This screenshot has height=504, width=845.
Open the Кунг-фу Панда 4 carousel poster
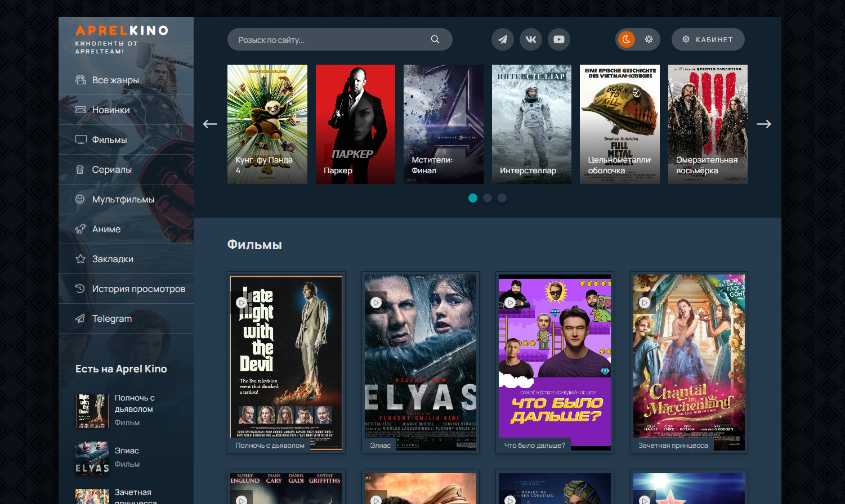pyautogui.click(x=267, y=124)
